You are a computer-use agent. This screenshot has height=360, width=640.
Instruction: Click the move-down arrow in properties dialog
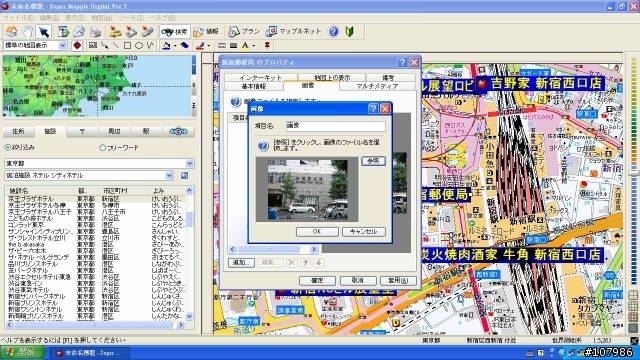tap(319, 262)
